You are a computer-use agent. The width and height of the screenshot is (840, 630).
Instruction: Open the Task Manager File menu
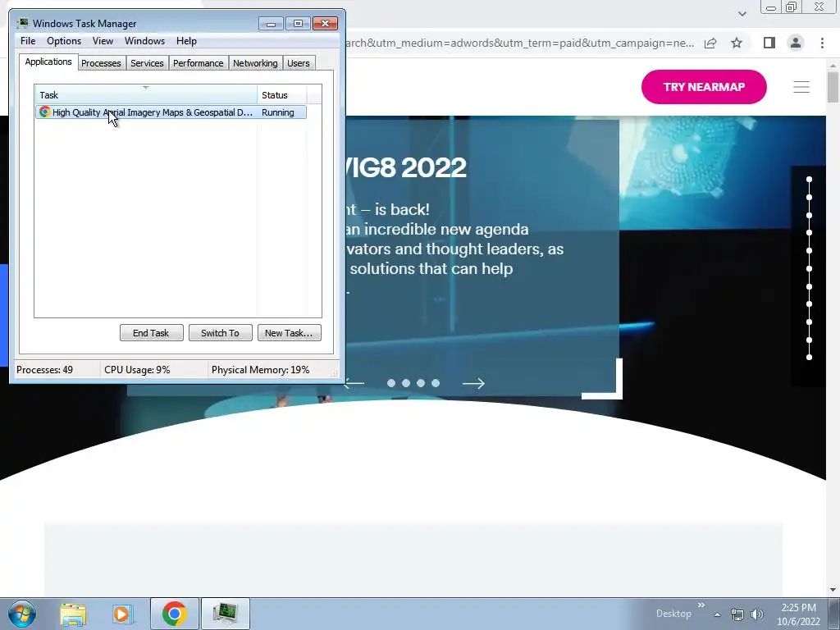28,41
